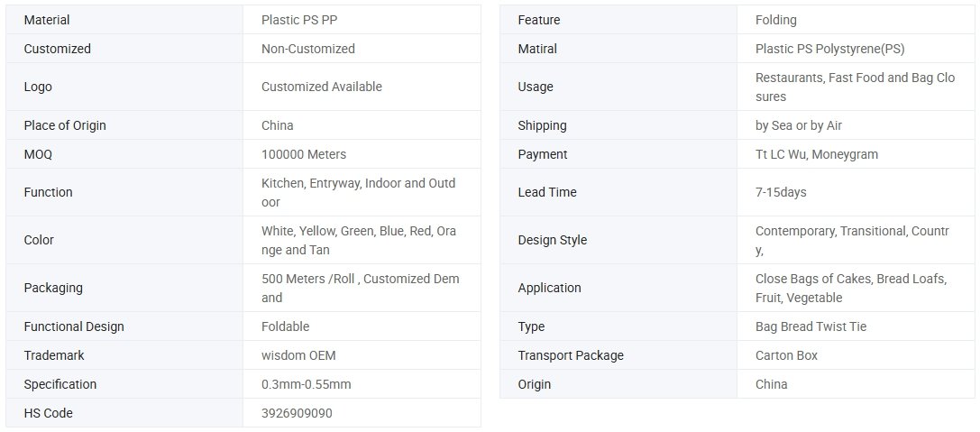The image size is (980, 432).
Task: Select the Non-Customized value cell
Action: point(362,49)
